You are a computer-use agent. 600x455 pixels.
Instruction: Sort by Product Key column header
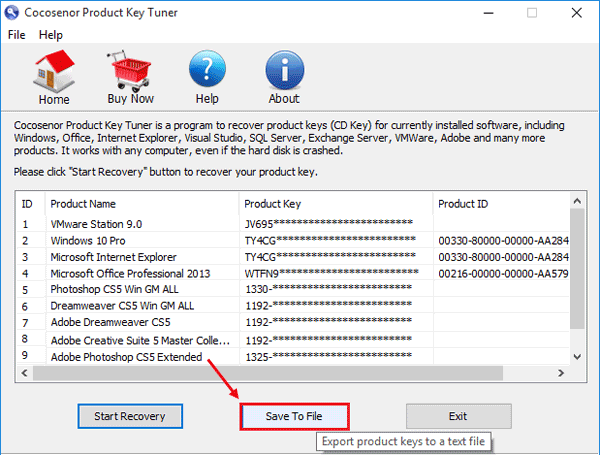point(336,204)
